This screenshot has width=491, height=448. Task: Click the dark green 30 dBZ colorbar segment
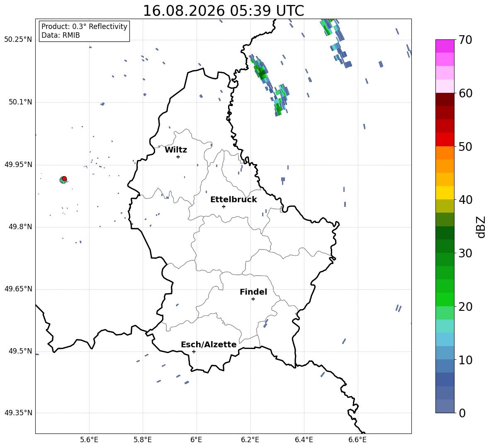pyautogui.click(x=445, y=246)
